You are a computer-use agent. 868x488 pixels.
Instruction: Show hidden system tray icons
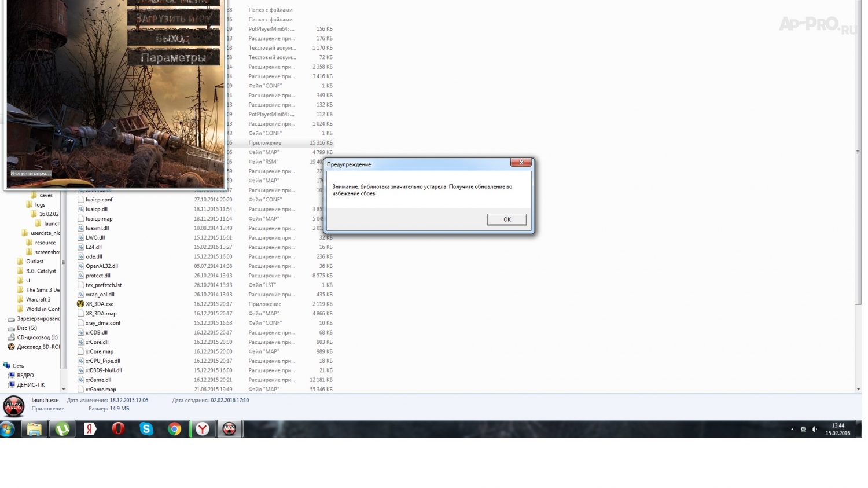click(792, 430)
